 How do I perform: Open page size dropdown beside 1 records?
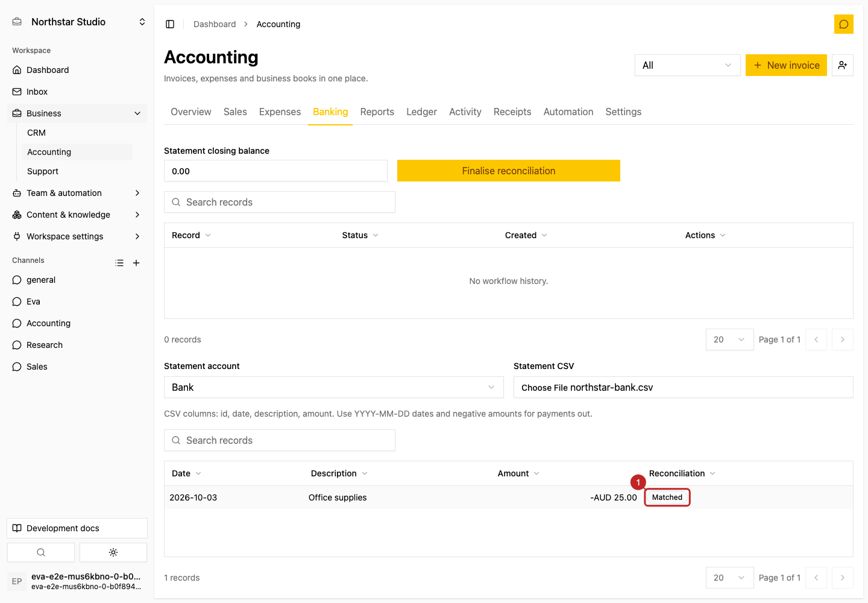(x=729, y=578)
